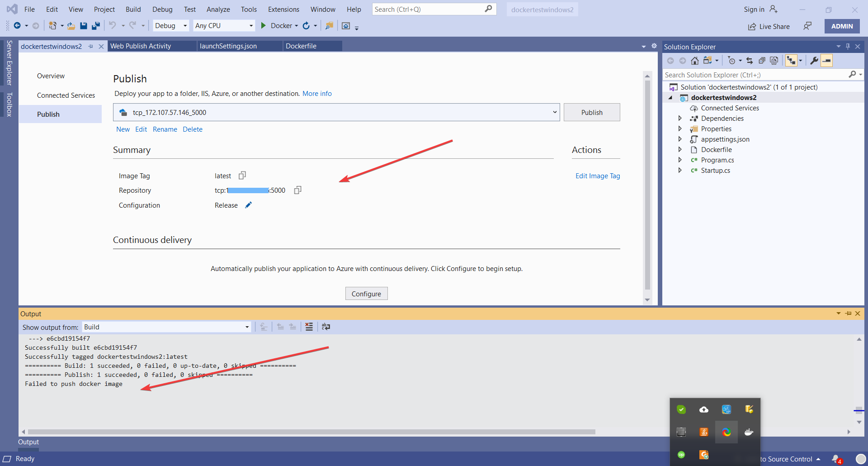Open notifications bell in status bar
Image resolution: width=868 pixels, height=466 pixels.
point(836,459)
